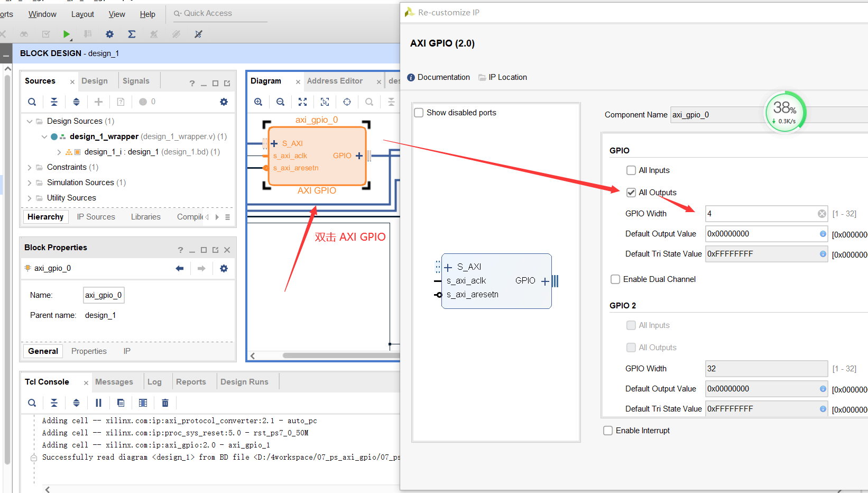
Task: Open main toolbar Settings gear
Action: (109, 34)
